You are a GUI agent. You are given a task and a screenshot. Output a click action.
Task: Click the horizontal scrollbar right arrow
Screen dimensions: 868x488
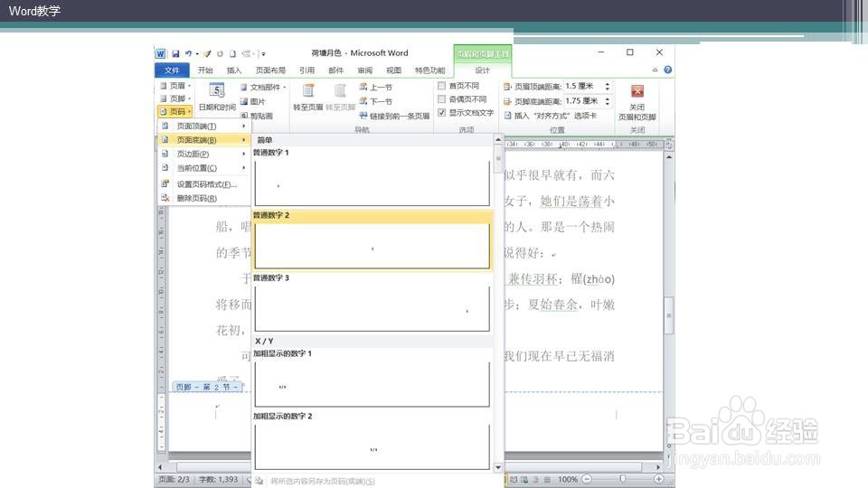[x=658, y=467]
